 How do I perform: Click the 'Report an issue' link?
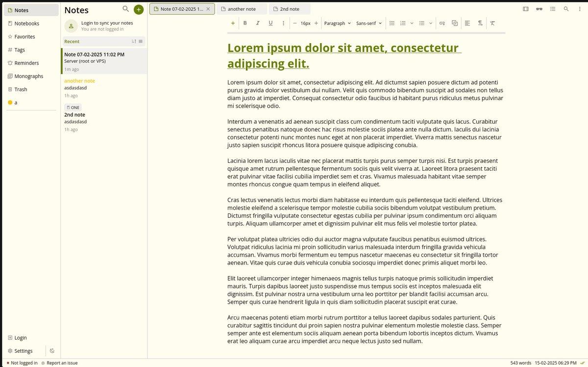tap(59, 363)
